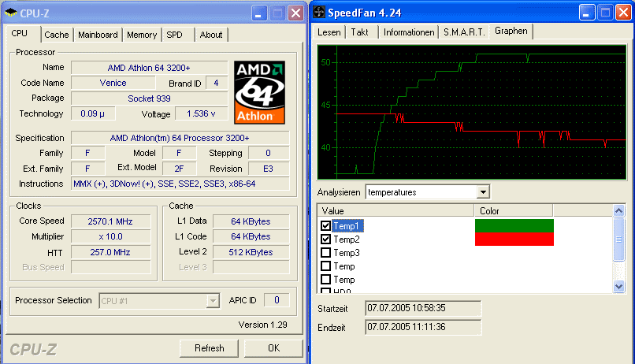Click the green Temp1 color swatch
This screenshot has height=364, width=635.
(514, 225)
